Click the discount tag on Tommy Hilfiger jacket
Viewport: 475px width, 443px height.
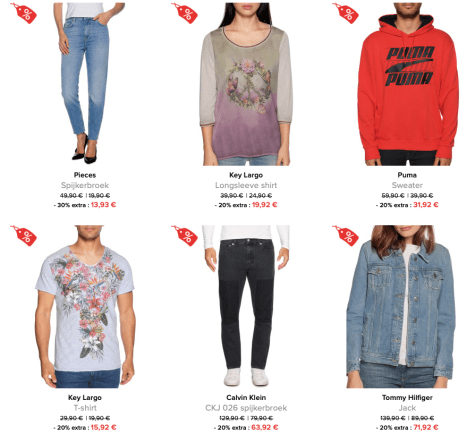point(345,236)
